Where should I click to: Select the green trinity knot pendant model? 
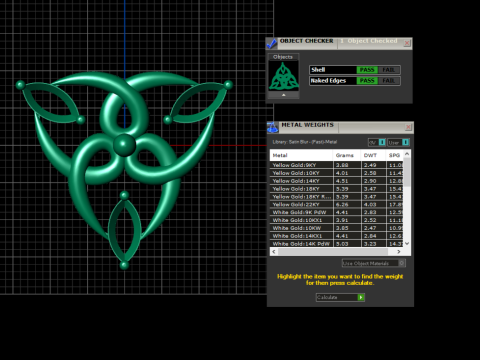[x=124, y=170]
